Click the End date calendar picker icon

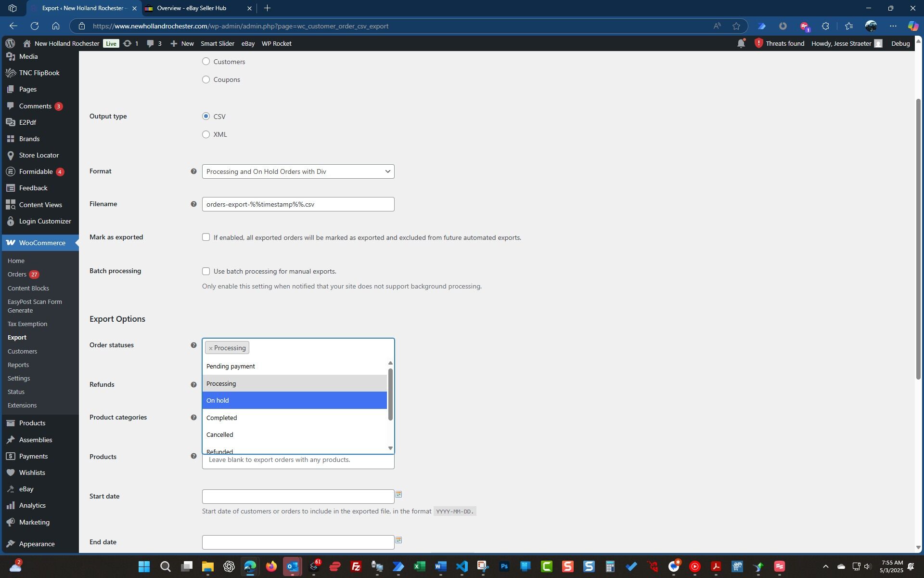(398, 540)
